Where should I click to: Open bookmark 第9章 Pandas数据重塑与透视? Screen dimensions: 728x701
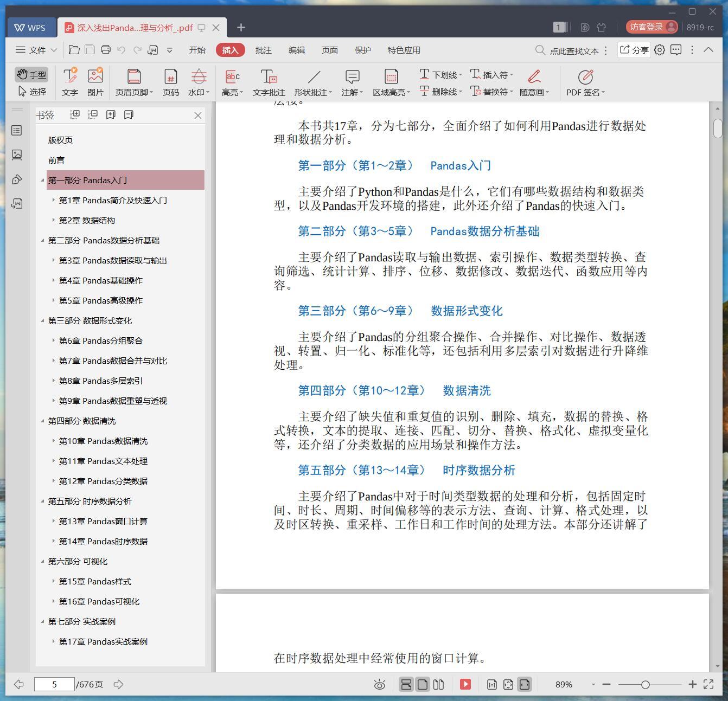pyautogui.click(x=113, y=401)
